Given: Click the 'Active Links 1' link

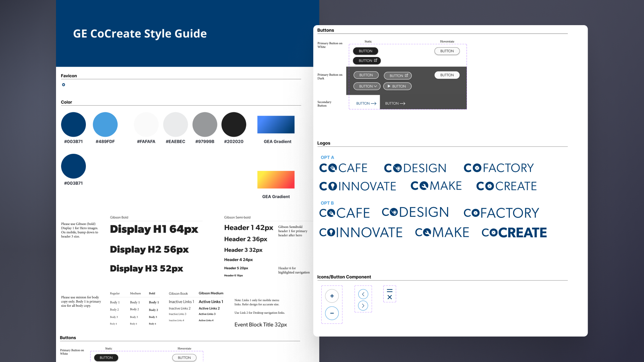Looking at the screenshot, I should tap(211, 302).
